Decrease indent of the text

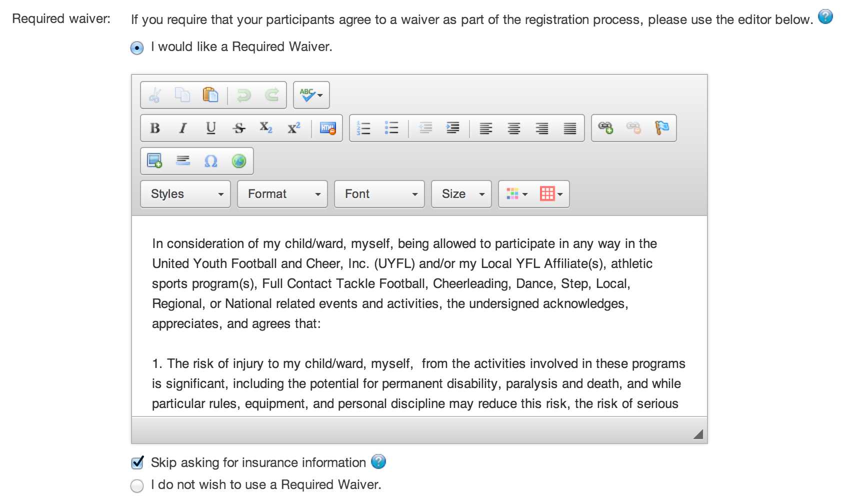point(425,128)
